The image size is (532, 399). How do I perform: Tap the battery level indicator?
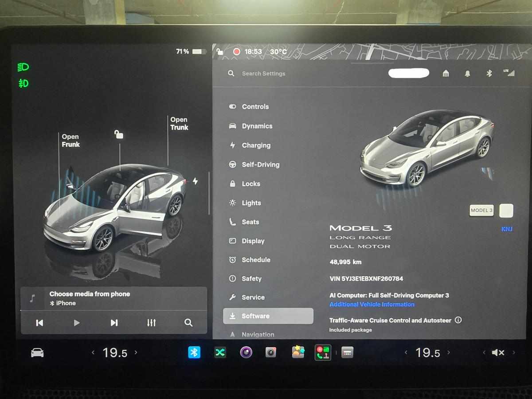tap(192, 51)
